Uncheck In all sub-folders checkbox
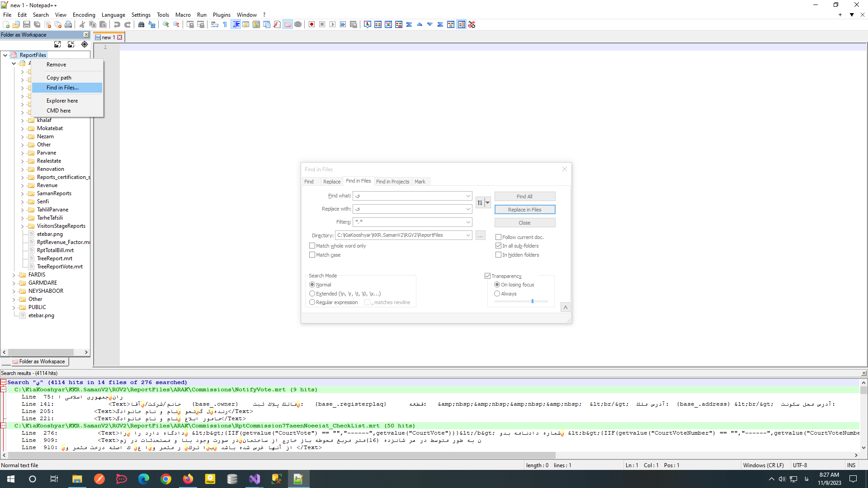 [x=498, y=246]
